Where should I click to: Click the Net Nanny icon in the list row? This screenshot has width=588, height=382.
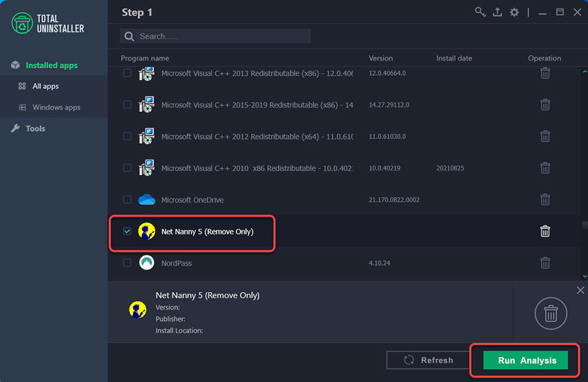(146, 231)
